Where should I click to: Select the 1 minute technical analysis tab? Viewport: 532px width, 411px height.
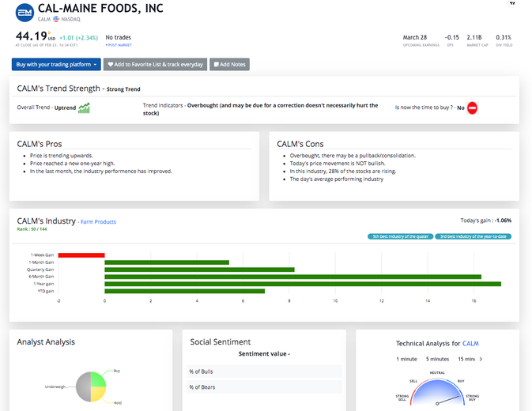(x=406, y=359)
